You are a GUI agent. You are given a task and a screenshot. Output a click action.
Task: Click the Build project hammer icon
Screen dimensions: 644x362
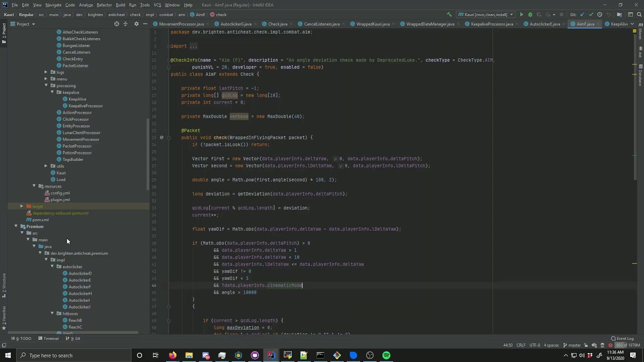tap(449, 15)
